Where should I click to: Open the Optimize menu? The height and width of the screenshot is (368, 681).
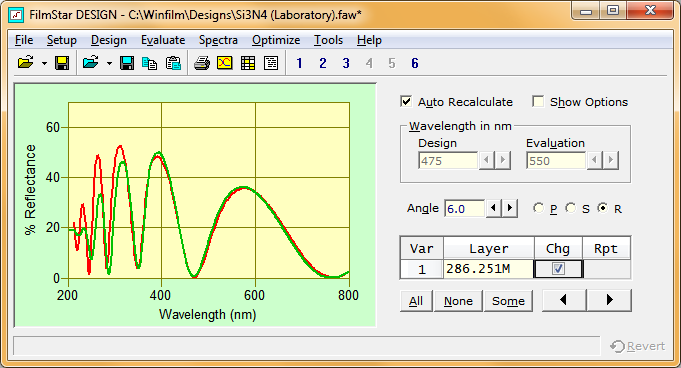[x=276, y=40]
